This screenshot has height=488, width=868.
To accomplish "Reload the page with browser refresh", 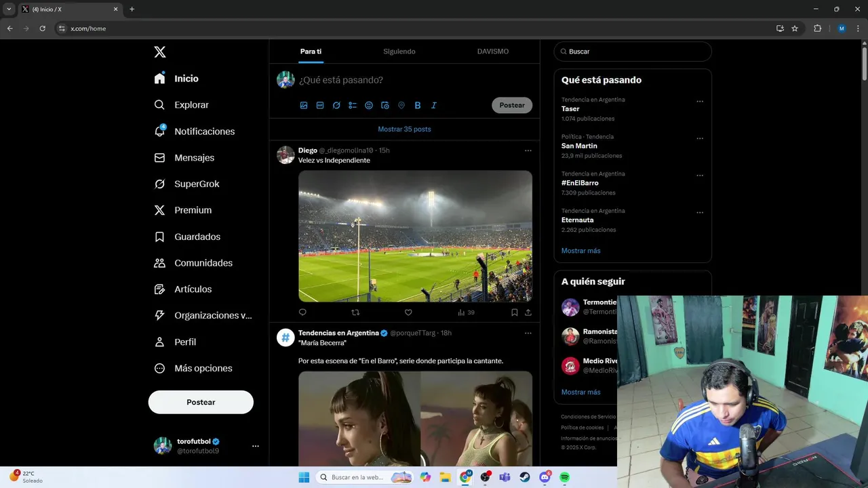I will [42, 28].
